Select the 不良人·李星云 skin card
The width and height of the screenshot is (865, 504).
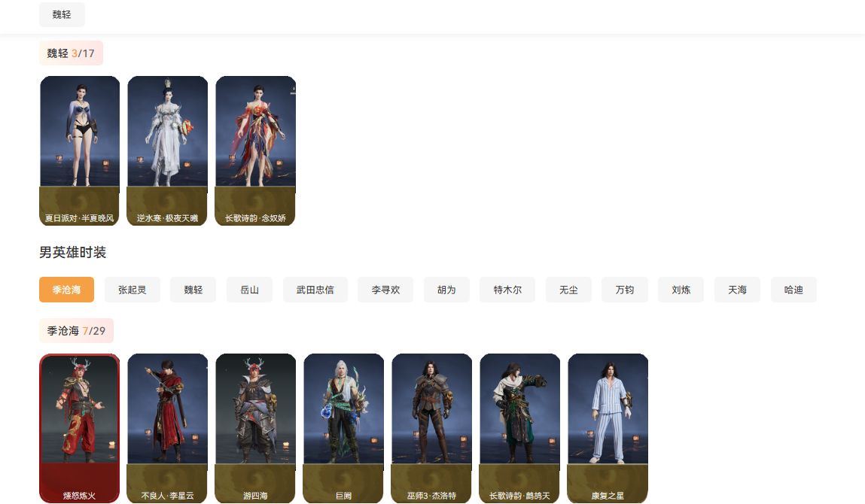pyautogui.click(x=167, y=427)
